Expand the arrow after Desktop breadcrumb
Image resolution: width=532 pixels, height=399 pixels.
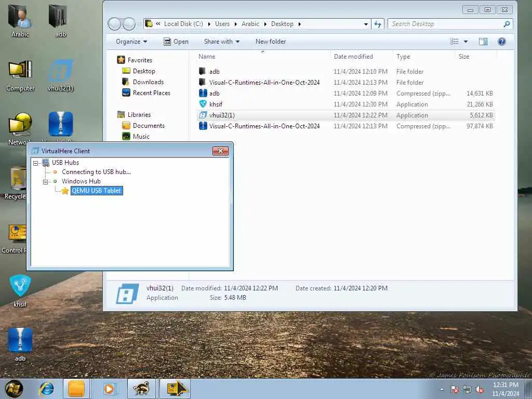click(300, 24)
